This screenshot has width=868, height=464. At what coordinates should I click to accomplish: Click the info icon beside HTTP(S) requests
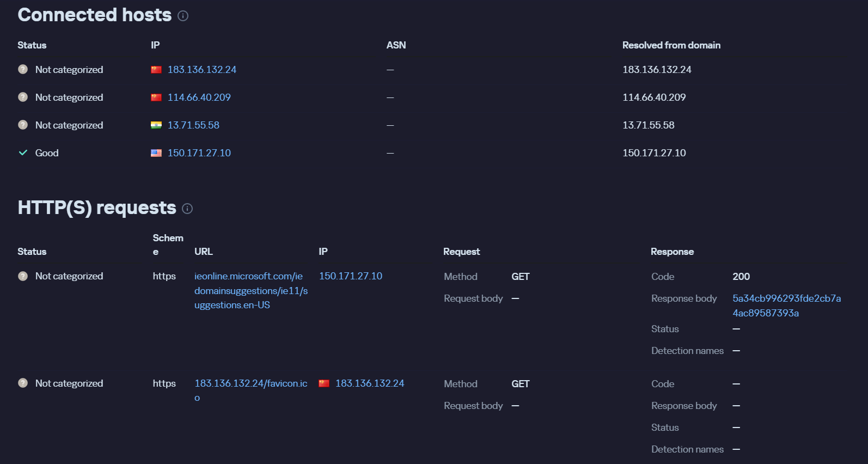[x=187, y=209]
